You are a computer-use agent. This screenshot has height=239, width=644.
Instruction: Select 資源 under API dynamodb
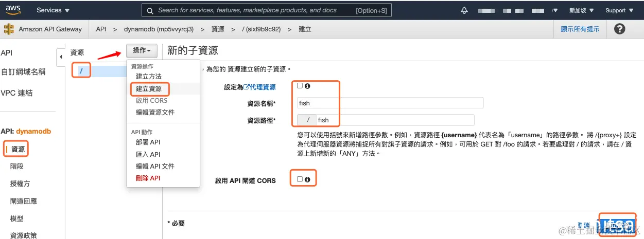(18, 149)
